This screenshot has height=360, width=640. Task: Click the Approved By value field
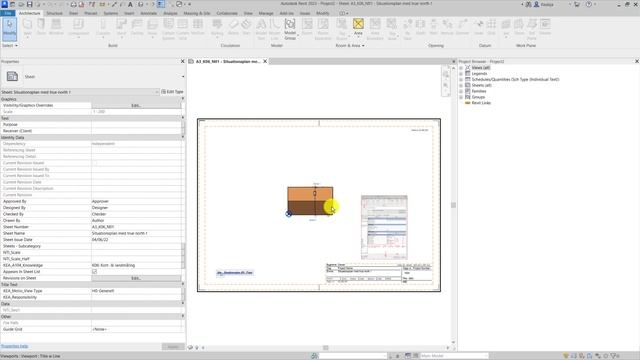point(136,201)
